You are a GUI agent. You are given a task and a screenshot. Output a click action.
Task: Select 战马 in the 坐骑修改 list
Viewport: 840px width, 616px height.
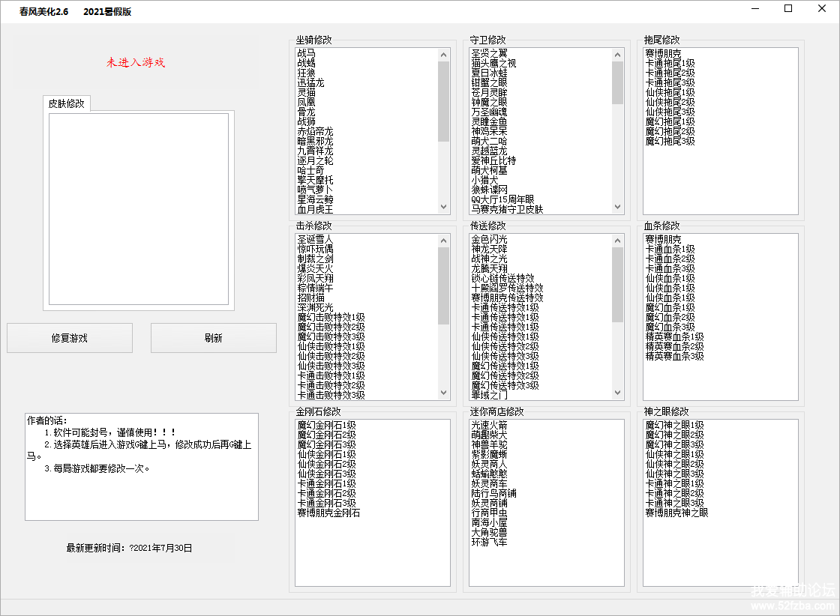click(307, 53)
